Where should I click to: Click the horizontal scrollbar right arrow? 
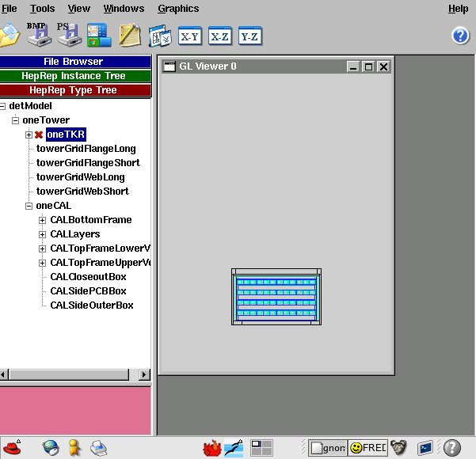(x=144, y=374)
